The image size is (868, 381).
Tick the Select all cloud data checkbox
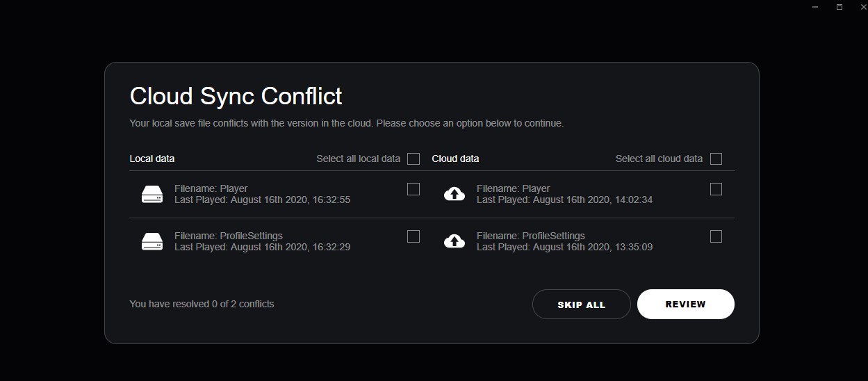716,159
